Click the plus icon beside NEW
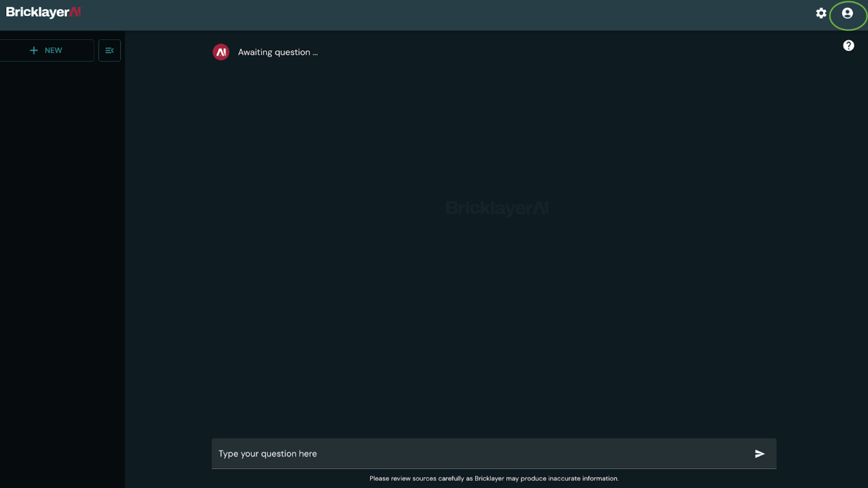This screenshot has height=488, width=868. (x=33, y=50)
